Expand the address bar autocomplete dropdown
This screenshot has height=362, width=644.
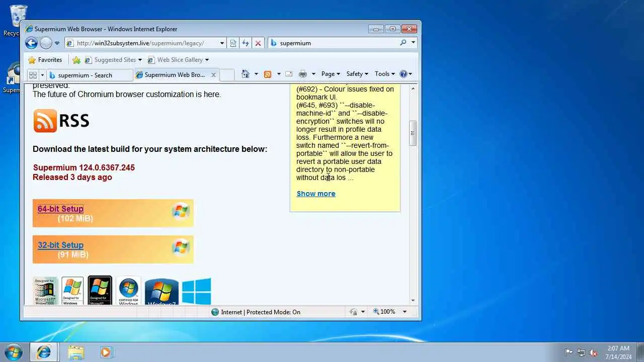coord(222,43)
